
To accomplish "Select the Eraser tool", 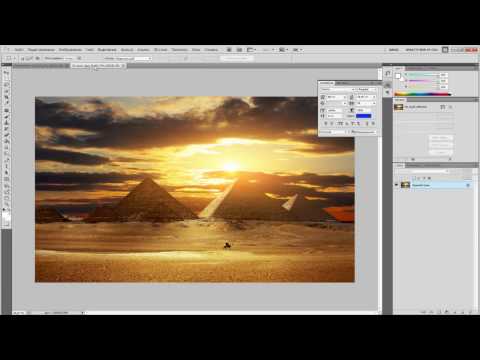I will pyautogui.click(x=6, y=135).
